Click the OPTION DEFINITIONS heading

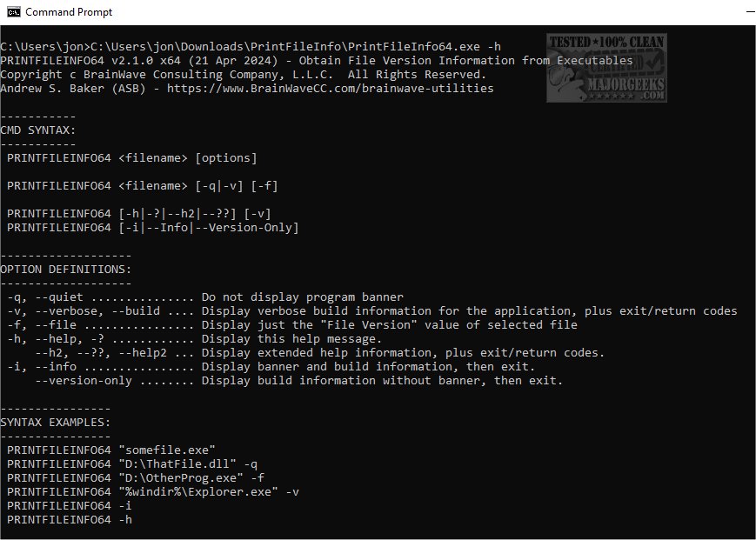tap(66, 269)
